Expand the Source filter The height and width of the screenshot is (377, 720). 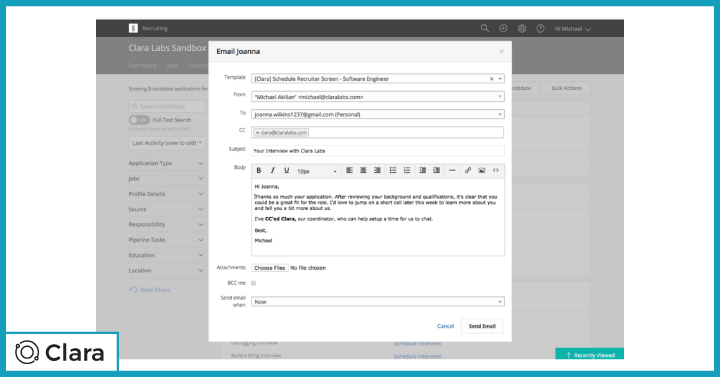(x=166, y=209)
